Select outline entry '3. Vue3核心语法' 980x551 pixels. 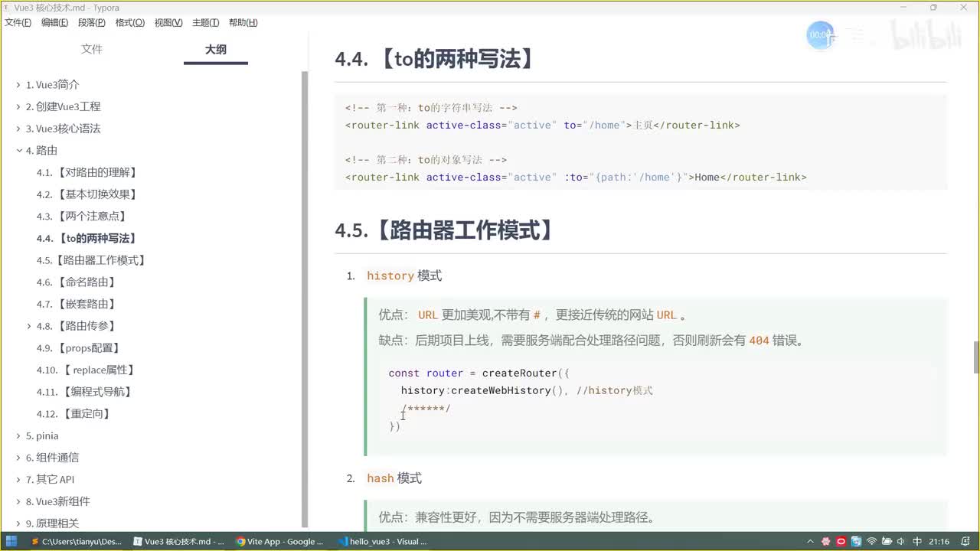63,129
